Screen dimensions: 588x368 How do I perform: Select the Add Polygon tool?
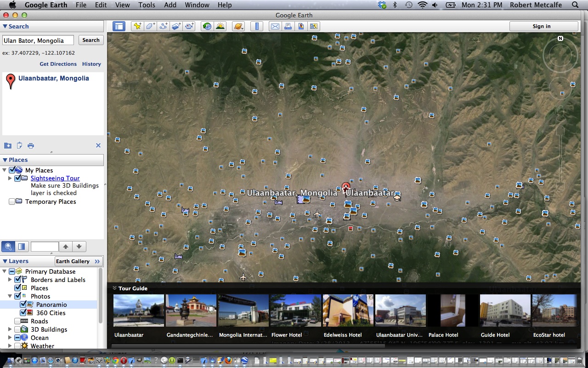[150, 26]
